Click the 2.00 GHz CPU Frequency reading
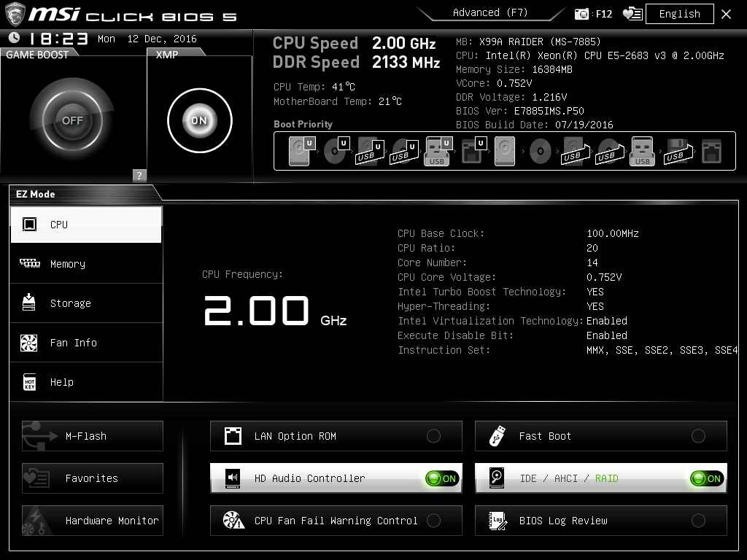The height and width of the screenshot is (560, 747). 275,311
